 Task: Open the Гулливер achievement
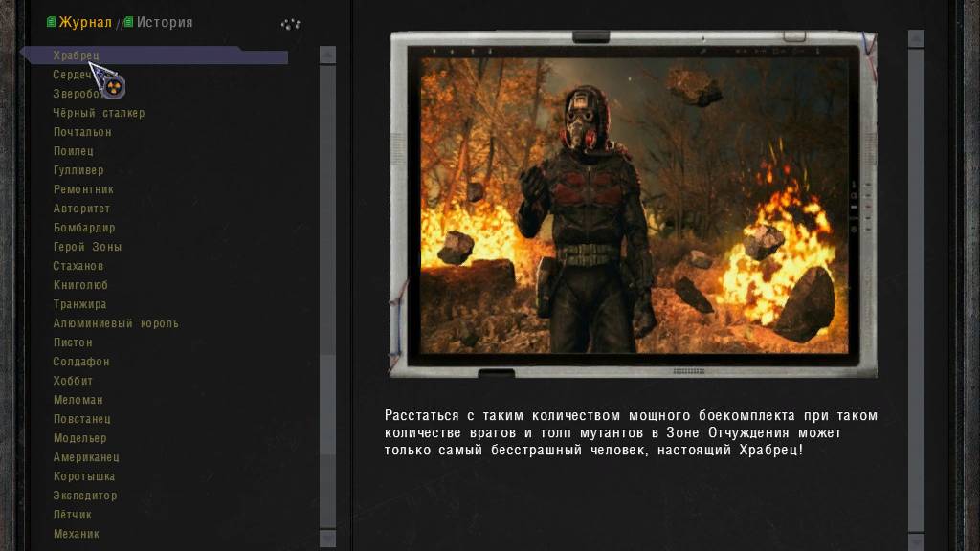[78, 170]
